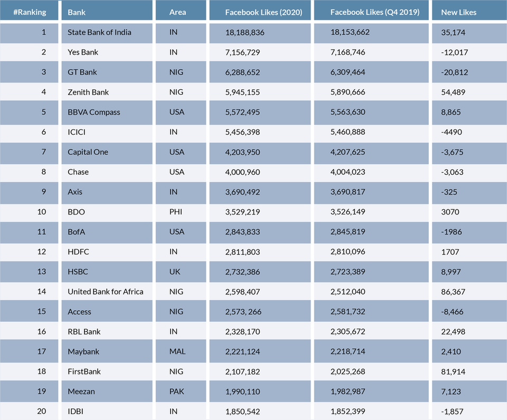The width and height of the screenshot is (507, 420).
Task: Click the -20,812 new likes value
Action: click(454, 72)
